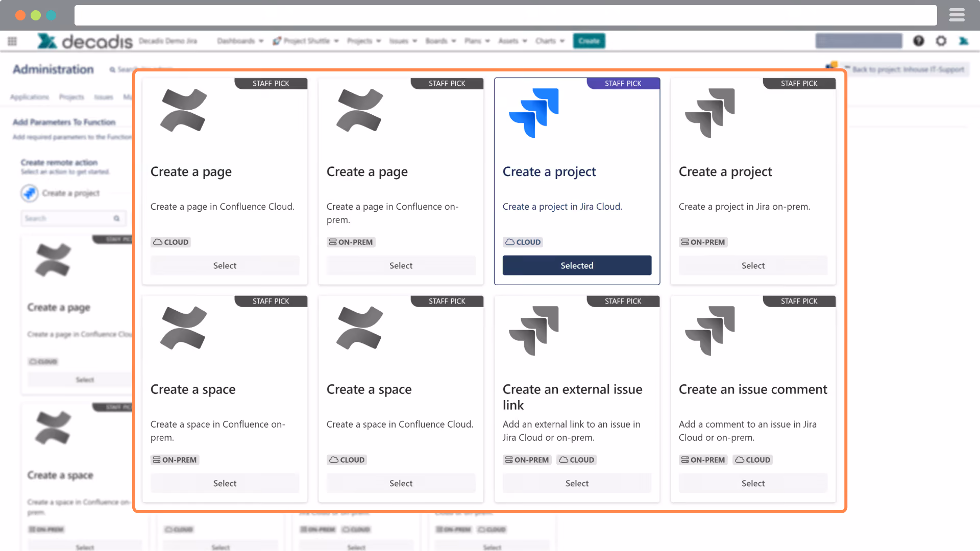The image size is (980, 551).
Task: Expand the Projects dropdown
Action: click(364, 41)
